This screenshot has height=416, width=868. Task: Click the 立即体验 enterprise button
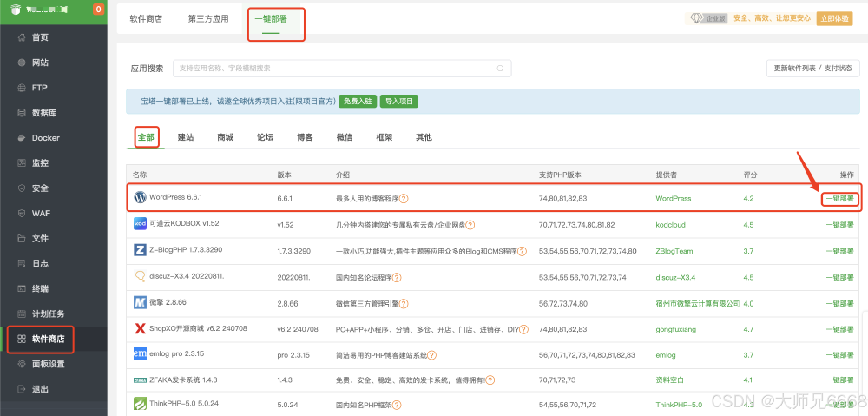coord(833,18)
